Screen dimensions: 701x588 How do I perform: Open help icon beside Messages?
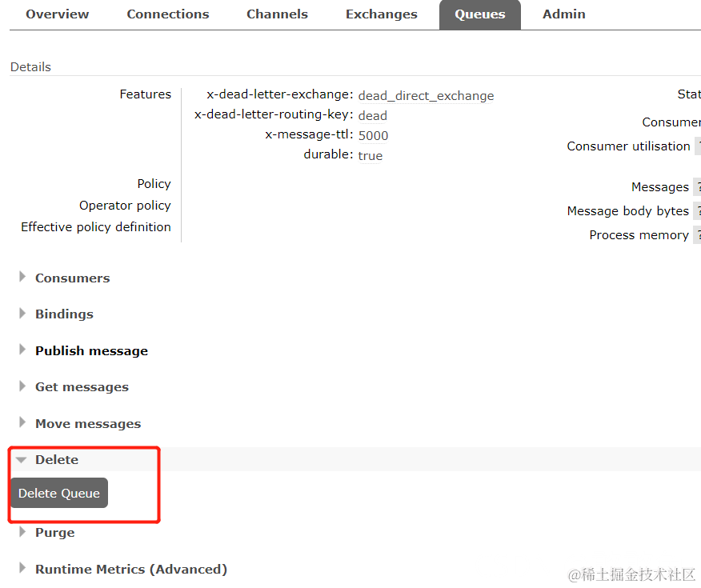click(x=698, y=186)
